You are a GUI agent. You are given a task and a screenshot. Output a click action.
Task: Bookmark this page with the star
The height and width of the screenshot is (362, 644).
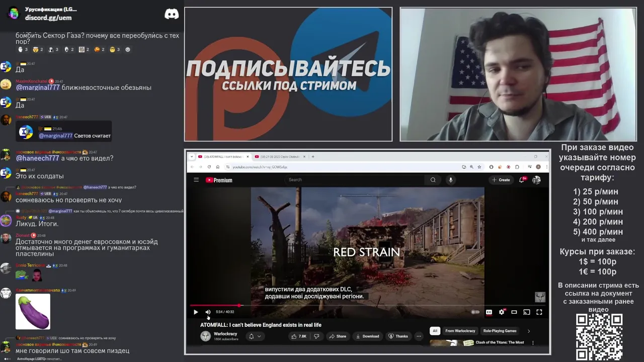[x=479, y=167]
